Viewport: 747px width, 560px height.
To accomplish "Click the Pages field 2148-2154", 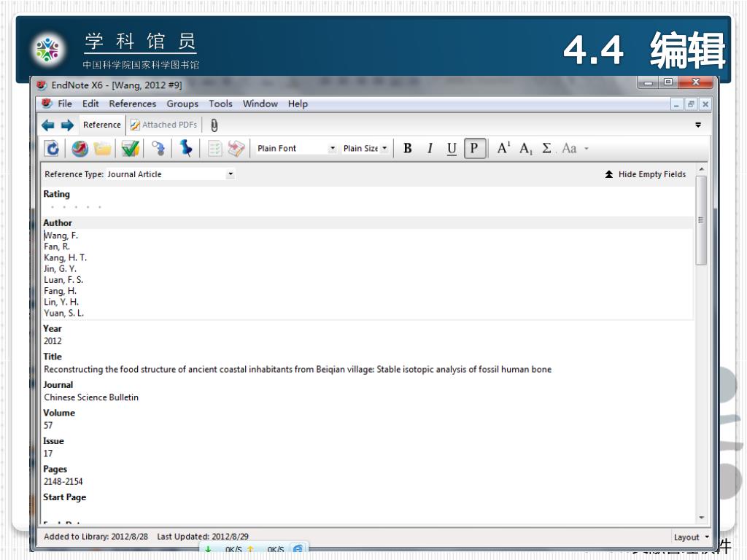I will pos(63,481).
